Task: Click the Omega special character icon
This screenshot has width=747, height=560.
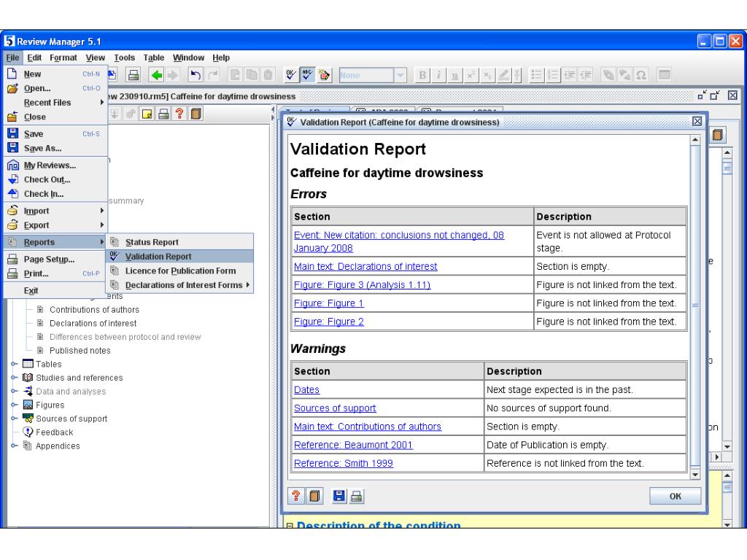Action: coord(641,75)
